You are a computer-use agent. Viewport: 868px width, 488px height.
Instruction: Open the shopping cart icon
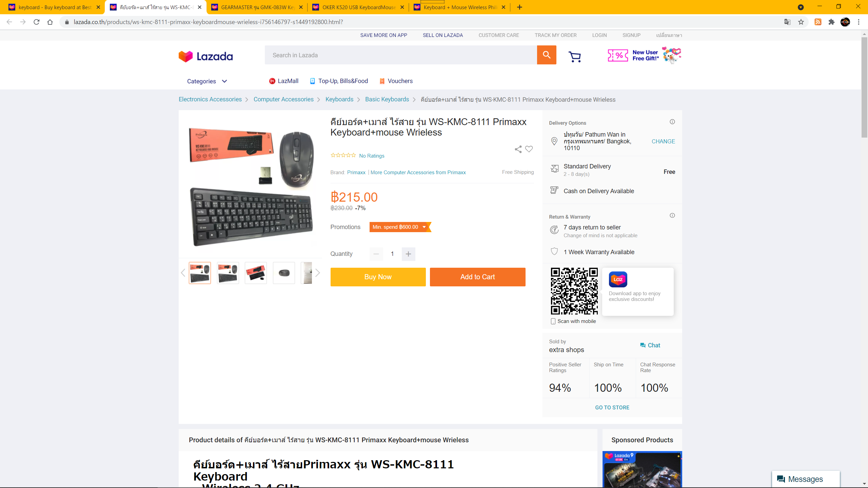[575, 56]
